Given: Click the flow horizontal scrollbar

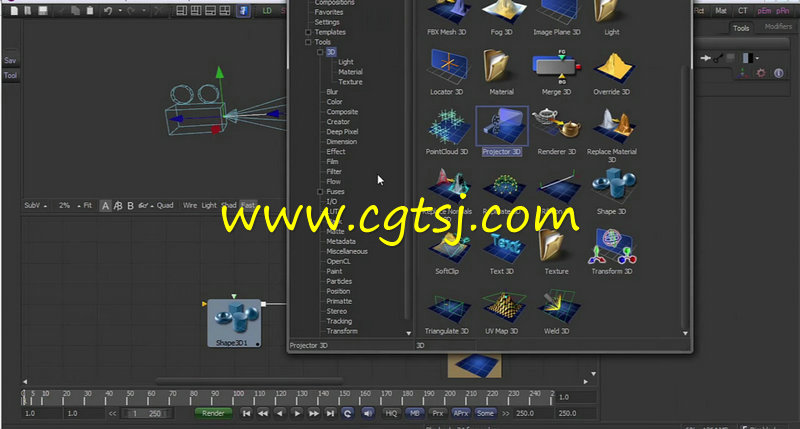Looking at the screenshot, I should [249, 381].
